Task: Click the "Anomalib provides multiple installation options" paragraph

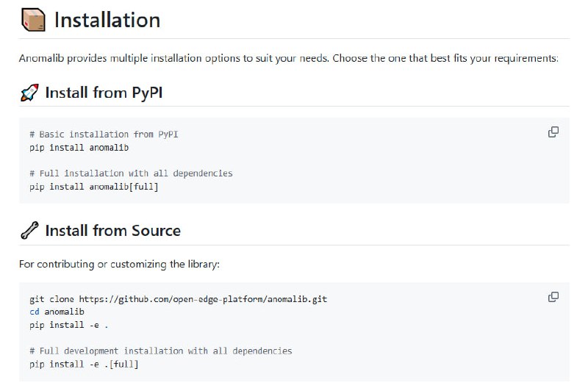Action: click(288, 57)
